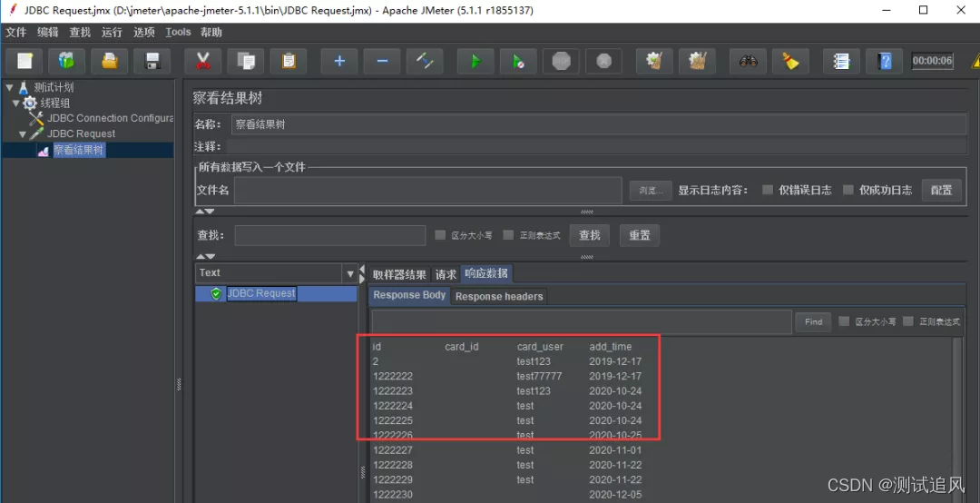Click the Find button in response panel
Viewport: 980px width, 503px height.
click(x=813, y=321)
